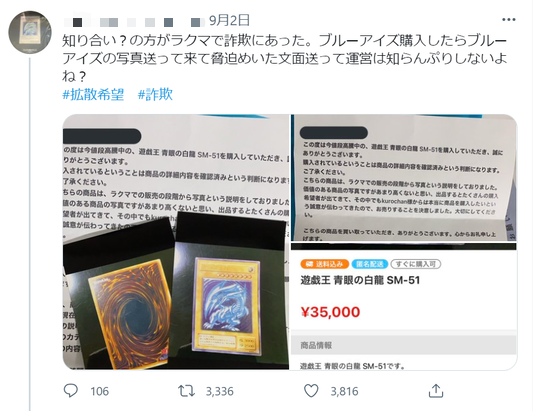View the 3,816 likes count
The image size is (550, 411).
(x=344, y=391)
